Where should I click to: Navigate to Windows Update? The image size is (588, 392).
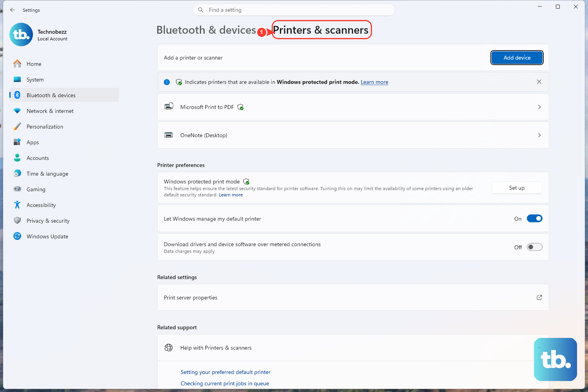coord(64,236)
